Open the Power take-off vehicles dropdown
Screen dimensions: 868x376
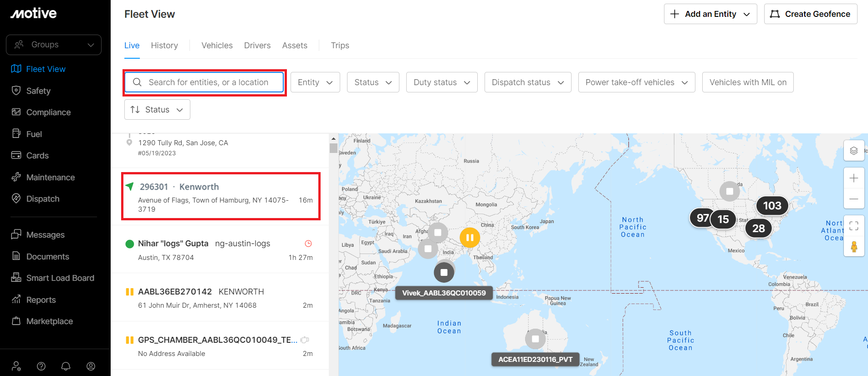click(636, 82)
